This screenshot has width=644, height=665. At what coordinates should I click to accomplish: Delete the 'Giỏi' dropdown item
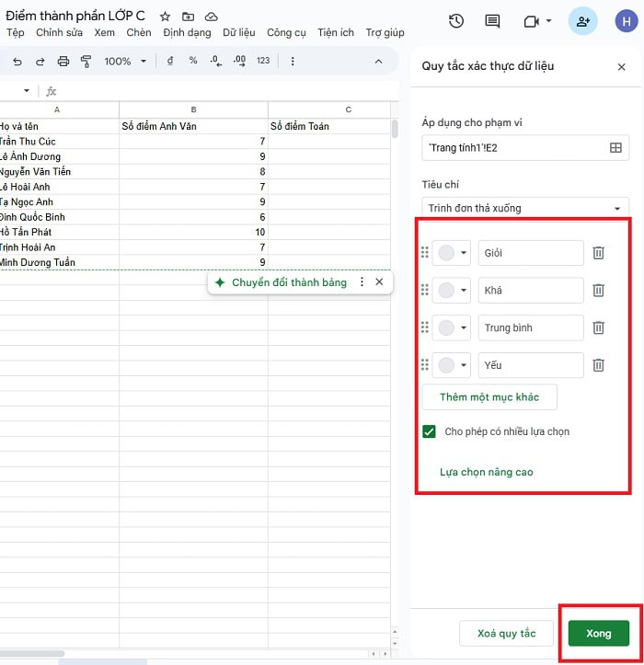pyautogui.click(x=598, y=253)
